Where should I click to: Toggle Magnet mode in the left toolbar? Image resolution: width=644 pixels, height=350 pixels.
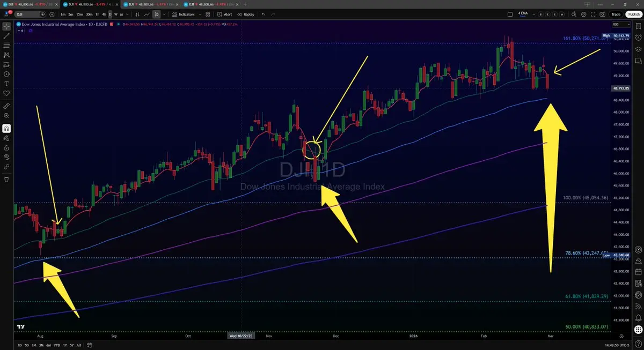[6, 129]
